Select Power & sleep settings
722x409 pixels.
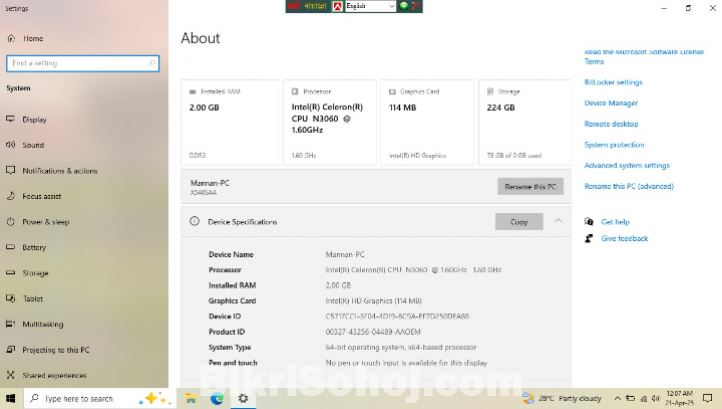click(46, 222)
